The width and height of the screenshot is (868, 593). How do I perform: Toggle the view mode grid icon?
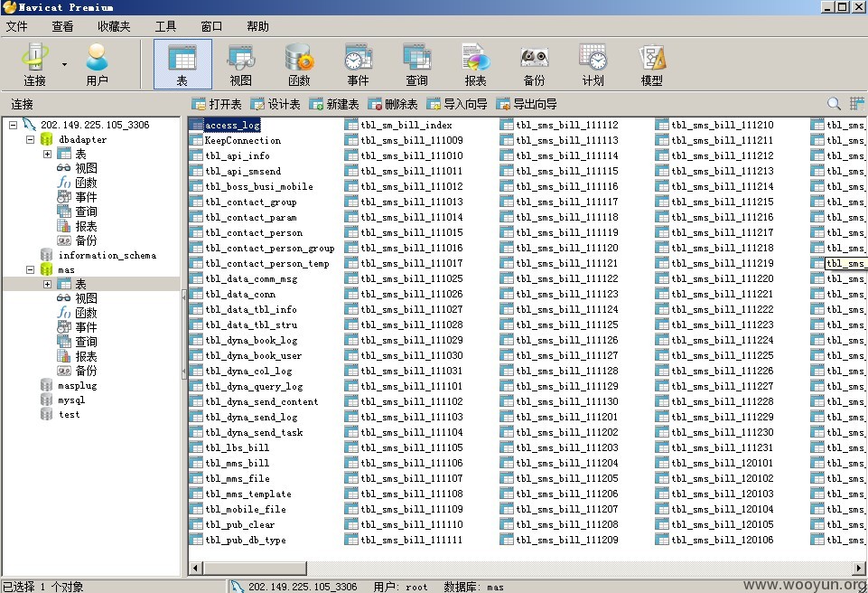[x=857, y=104]
